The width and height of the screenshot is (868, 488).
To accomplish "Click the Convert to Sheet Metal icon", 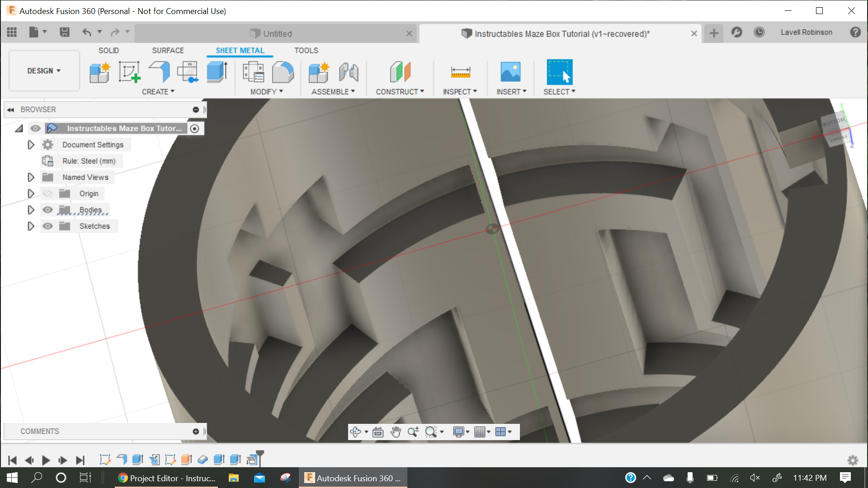I will 283,72.
